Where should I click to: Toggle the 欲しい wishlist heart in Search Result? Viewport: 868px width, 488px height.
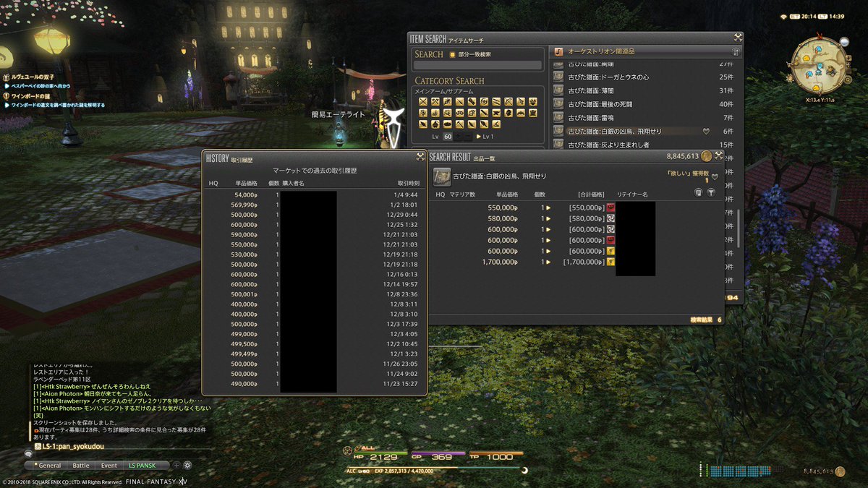click(715, 176)
